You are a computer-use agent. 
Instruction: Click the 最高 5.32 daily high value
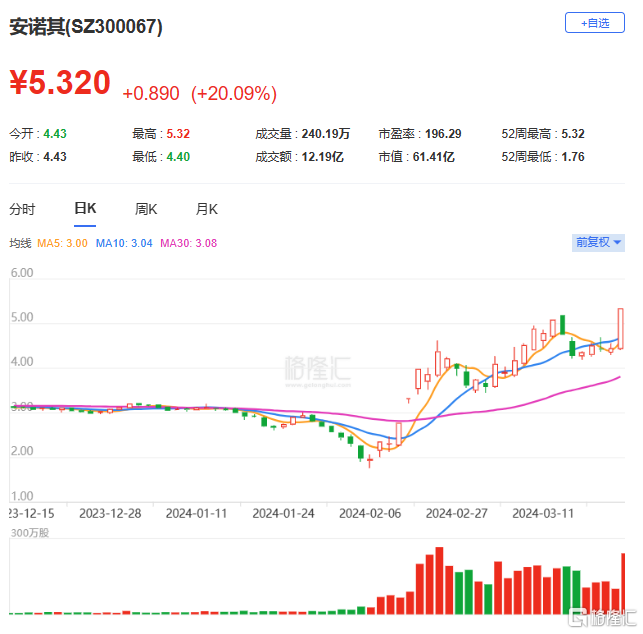click(x=178, y=134)
